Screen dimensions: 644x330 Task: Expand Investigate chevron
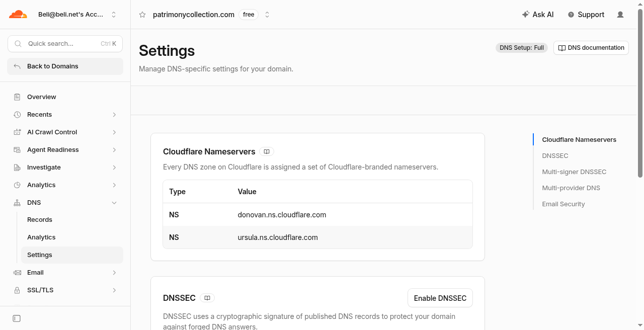click(114, 168)
